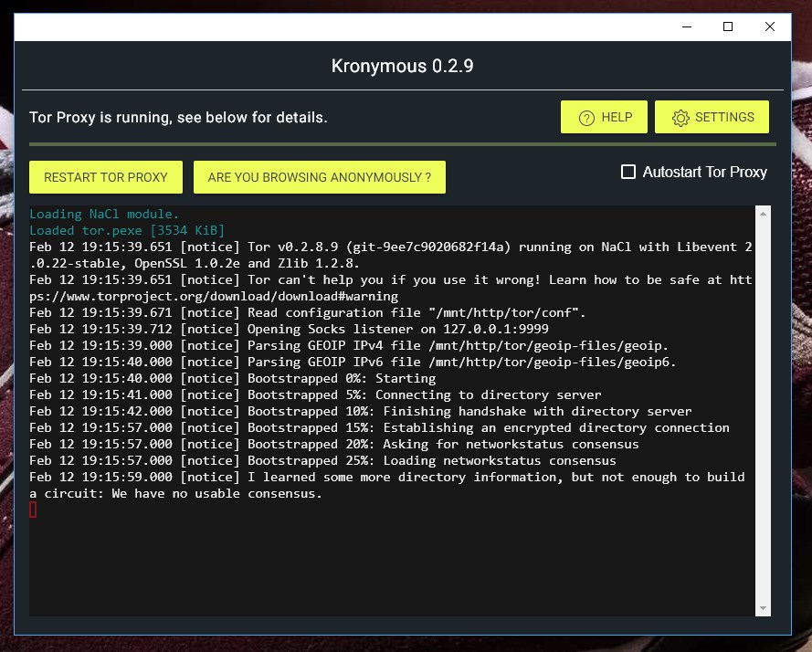812x652 pixels.
Task: Enable the Autostart Tor Proxy checkbox
Action: [x=628, y=172]
